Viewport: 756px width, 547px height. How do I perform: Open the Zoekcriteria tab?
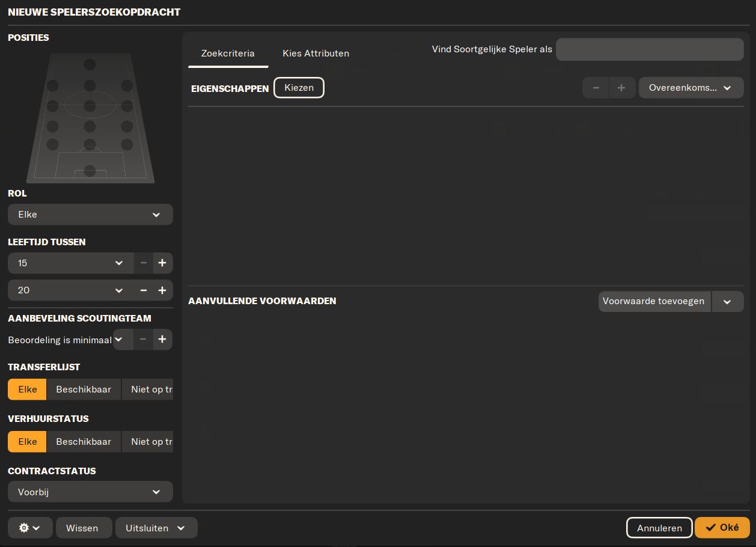pyautogui.click(x=228, y=53)
